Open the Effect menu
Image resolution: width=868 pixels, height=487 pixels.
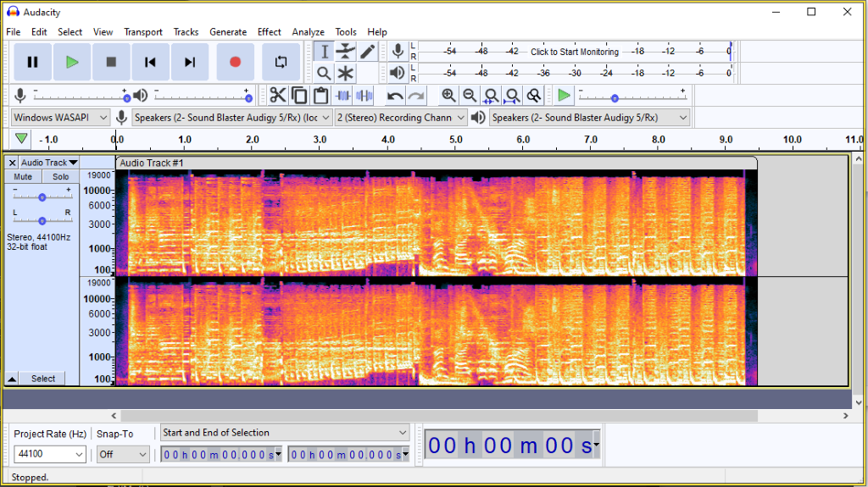coord(269,32)
